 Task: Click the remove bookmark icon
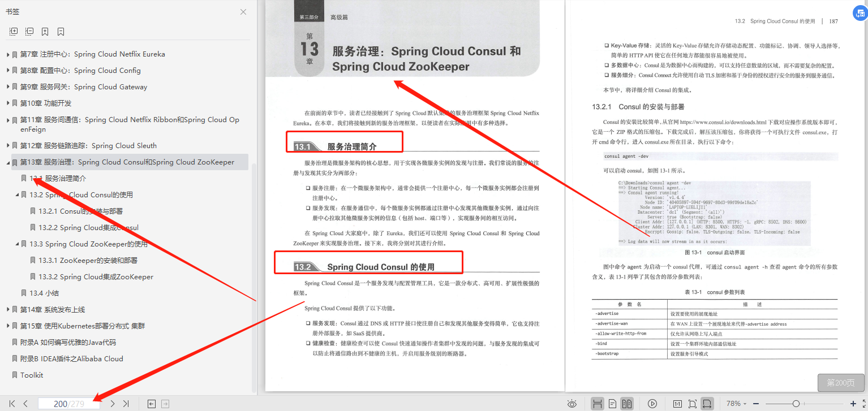coord(61,31)
